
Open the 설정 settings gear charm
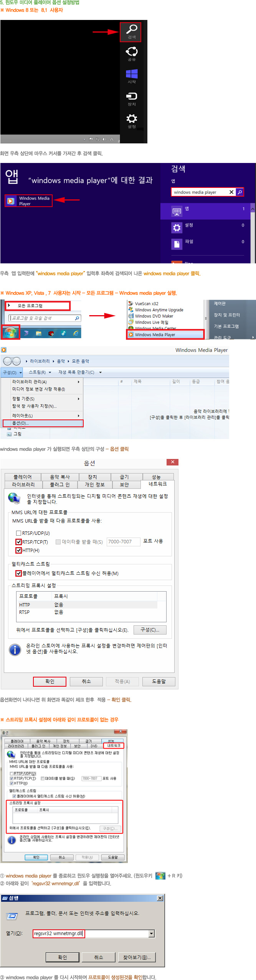(x=132, y=120)
